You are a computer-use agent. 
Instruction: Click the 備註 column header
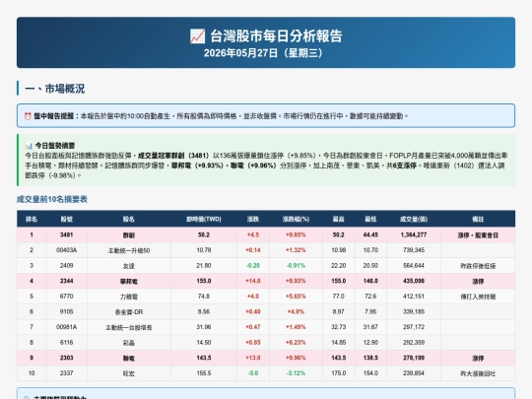coord(478,219)
